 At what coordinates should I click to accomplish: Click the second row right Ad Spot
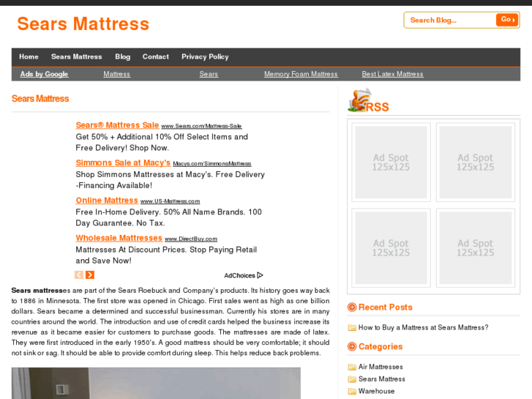(x=476, y=248)
